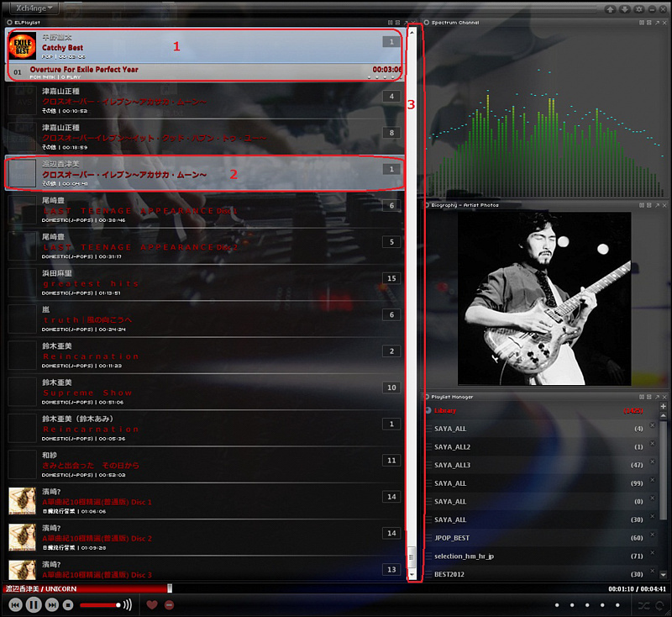Expand the 和紗 album group
Screen dimensions: 672x617
pos(205,465)
